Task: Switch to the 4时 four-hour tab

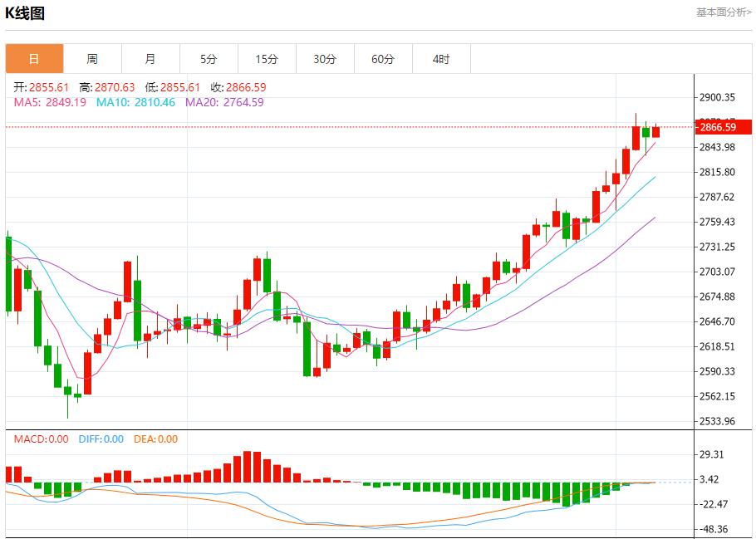Action: (441, 59)
